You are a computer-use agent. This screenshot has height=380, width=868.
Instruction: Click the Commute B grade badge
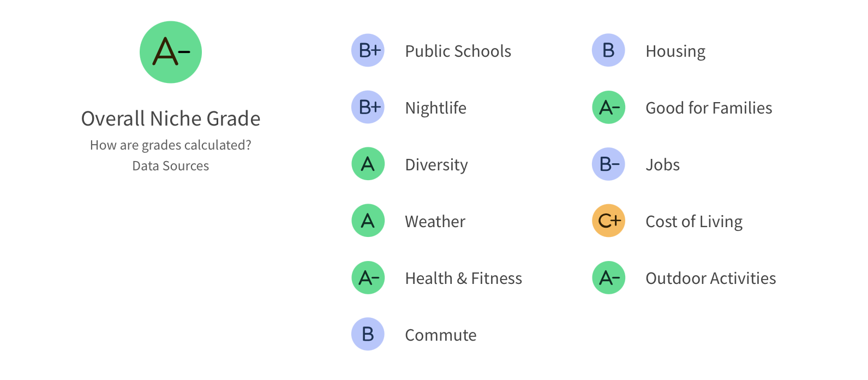pos(368,334)
